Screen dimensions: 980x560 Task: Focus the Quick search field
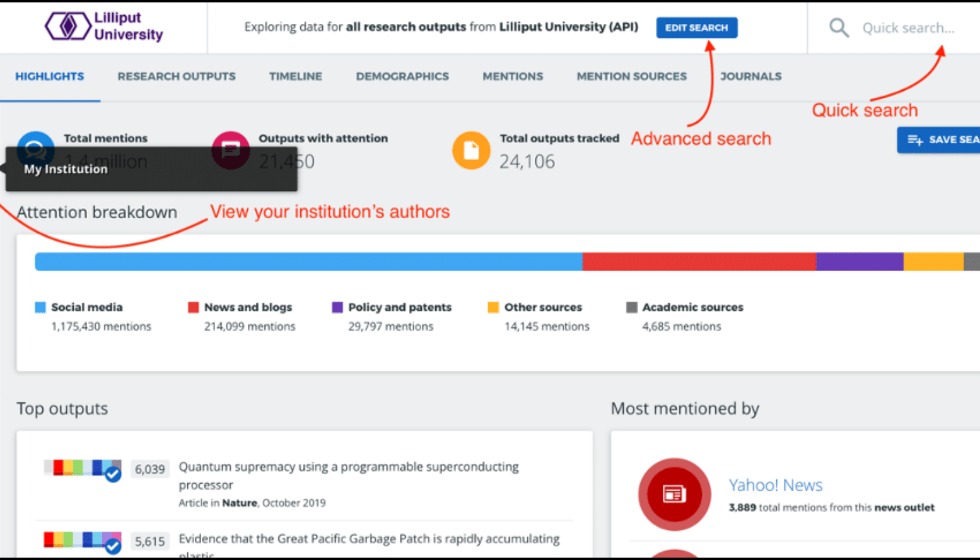tap(908, 28)
